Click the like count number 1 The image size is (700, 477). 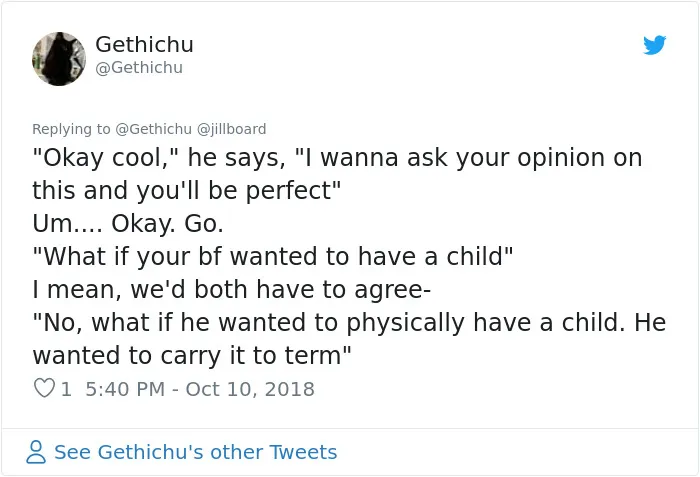(x=66, y=389)
